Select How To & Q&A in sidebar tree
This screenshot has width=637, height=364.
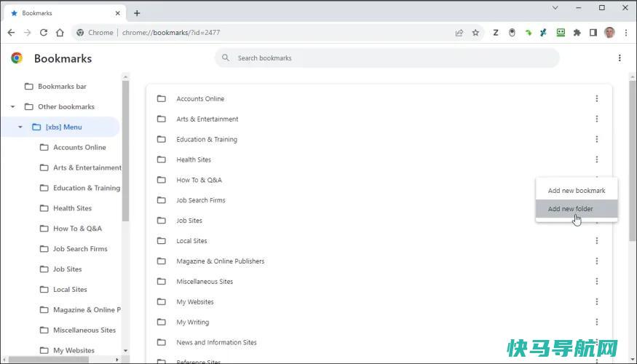(x=77, y=229)
